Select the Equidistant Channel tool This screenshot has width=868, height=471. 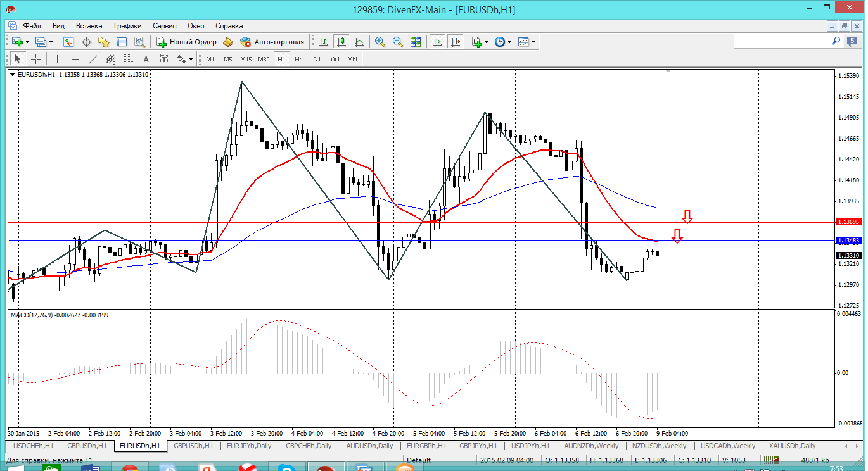pos(111,59)
